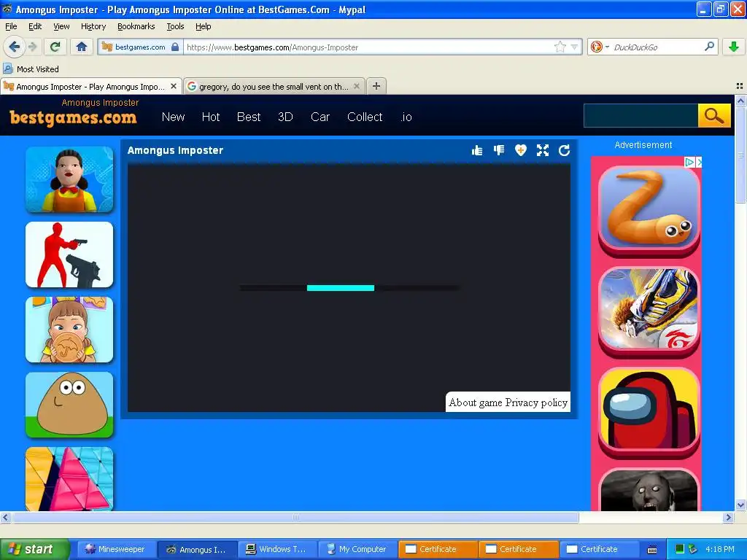Open the green Downloads arrow
The height and width of the screenshot is (560, 747).
(733, 47)
